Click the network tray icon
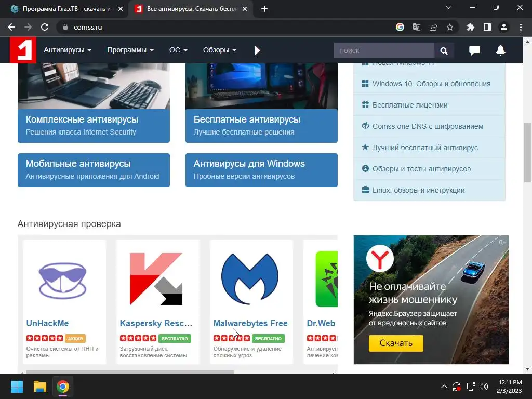 (x=471, y=387)
